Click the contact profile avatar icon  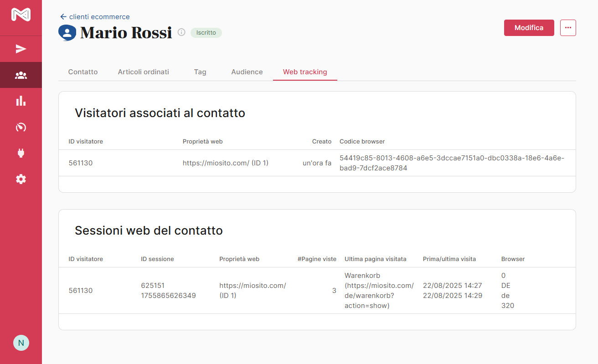click(67, 33)
